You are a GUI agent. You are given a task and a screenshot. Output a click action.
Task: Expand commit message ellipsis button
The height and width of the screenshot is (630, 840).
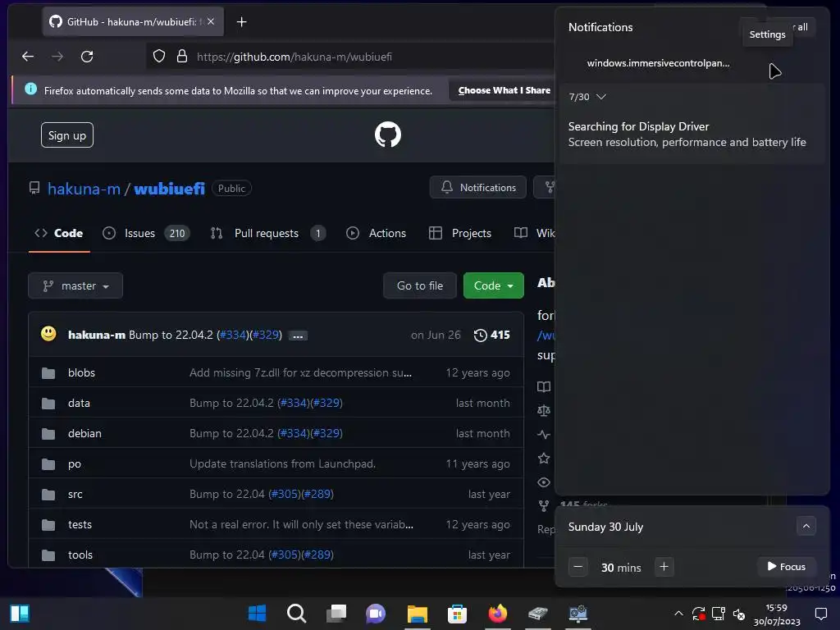pos(298,336)
